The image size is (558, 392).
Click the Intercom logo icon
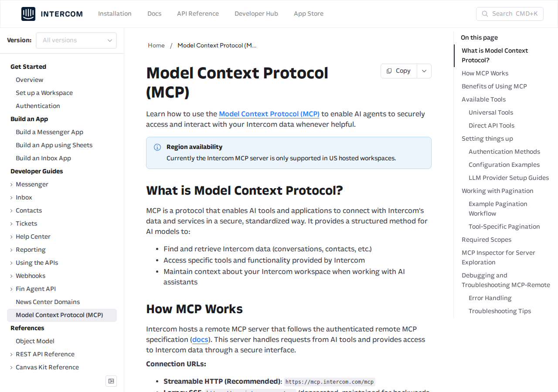point(28,14)
